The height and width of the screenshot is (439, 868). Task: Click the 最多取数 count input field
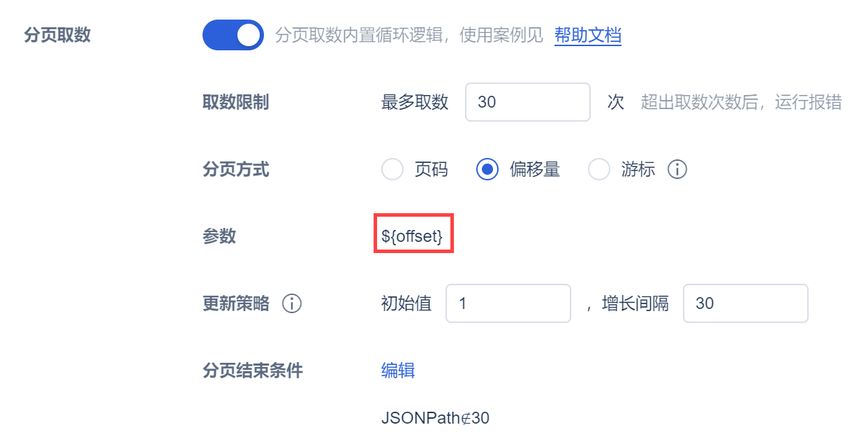coord(527,102)
